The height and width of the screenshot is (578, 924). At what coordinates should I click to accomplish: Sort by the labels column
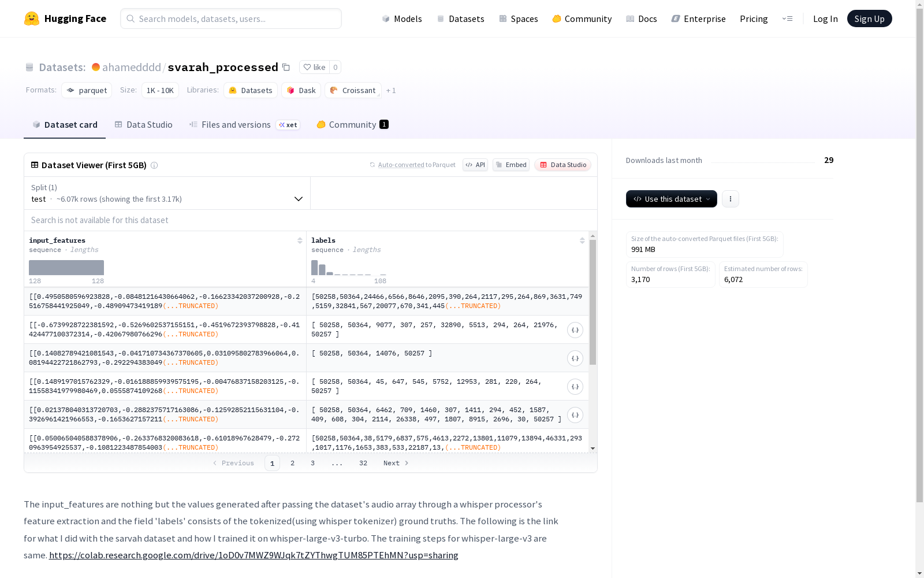click(x=582, y=240)
